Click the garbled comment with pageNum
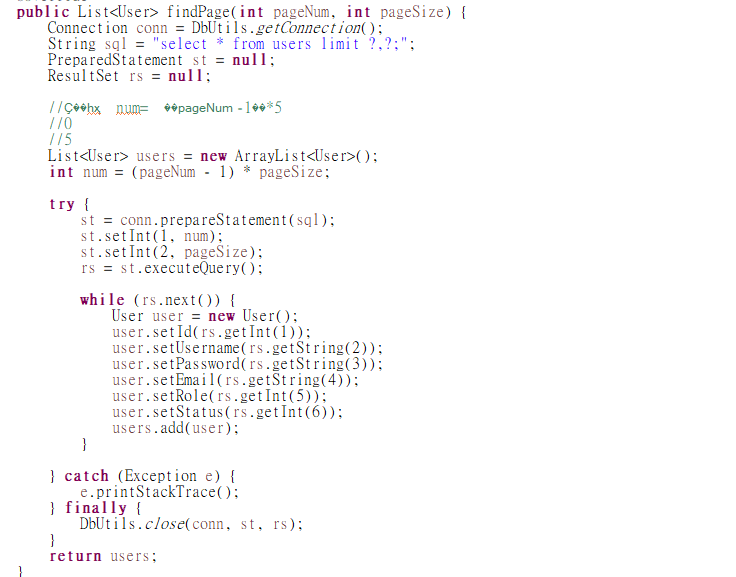Screen dimensions: 736x577 coord(166,108)
